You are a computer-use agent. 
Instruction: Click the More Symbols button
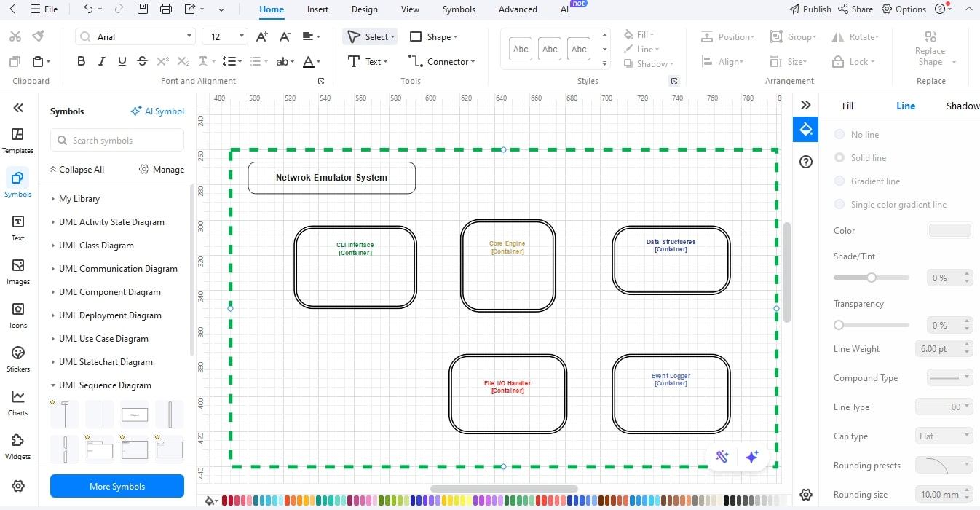point(116,486)
